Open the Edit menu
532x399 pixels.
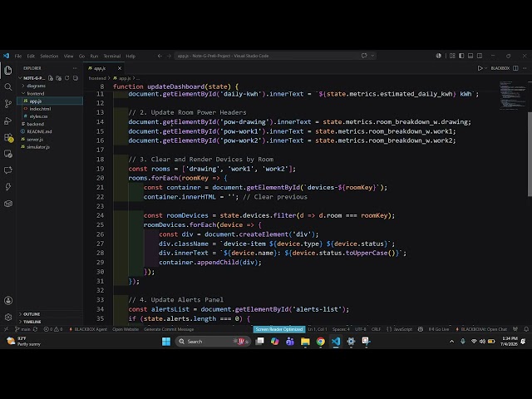[31, 56]
